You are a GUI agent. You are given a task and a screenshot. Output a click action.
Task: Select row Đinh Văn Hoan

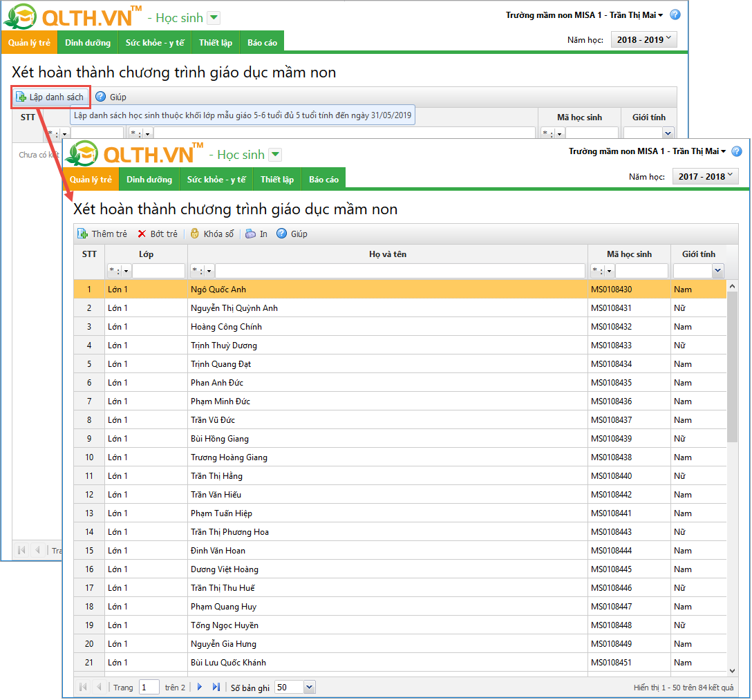click(x=400, y=551)
